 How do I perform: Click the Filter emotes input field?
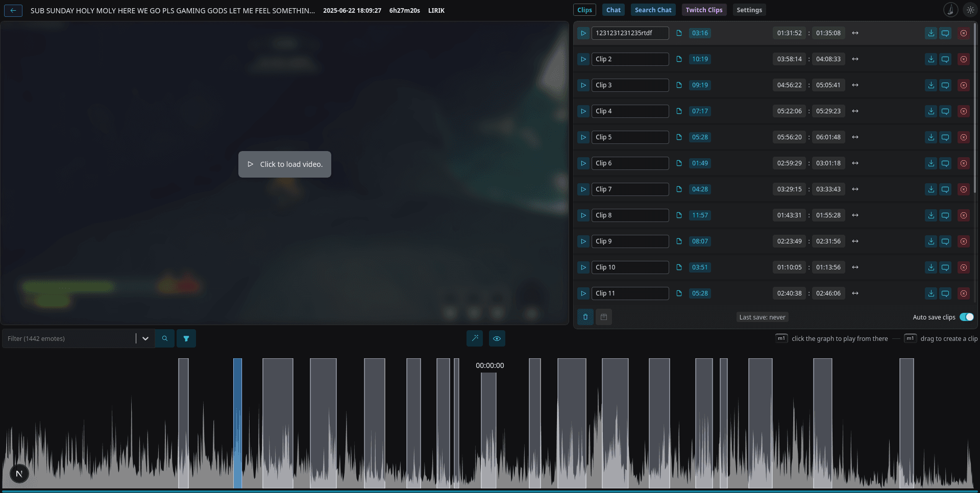coord(69,338)
